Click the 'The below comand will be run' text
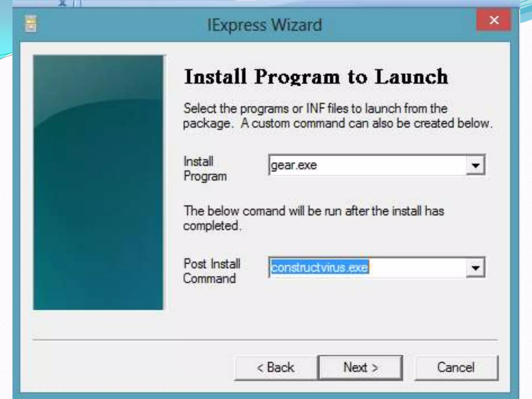Screen dimensions: 532x399 click(314, 218)
